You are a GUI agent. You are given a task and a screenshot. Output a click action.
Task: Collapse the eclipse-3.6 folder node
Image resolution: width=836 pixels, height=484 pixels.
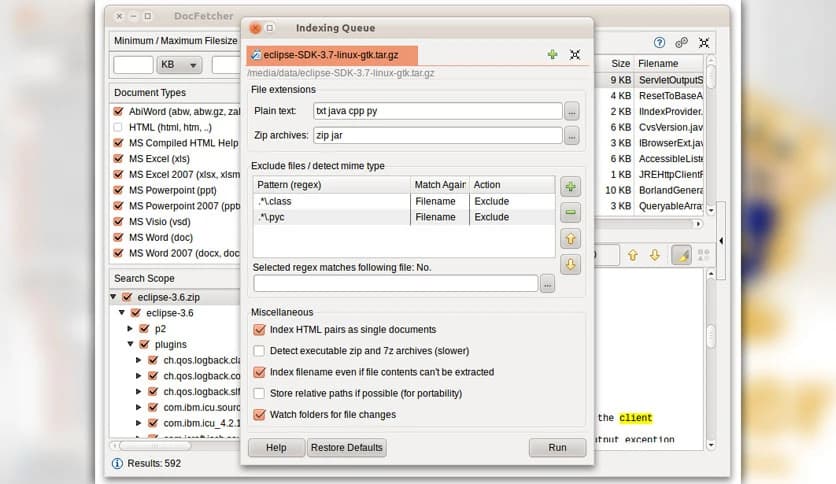click(x=122, y=312)
